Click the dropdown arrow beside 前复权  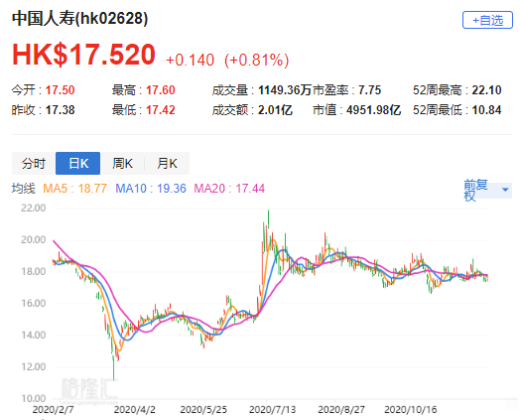tap(505, 190)
